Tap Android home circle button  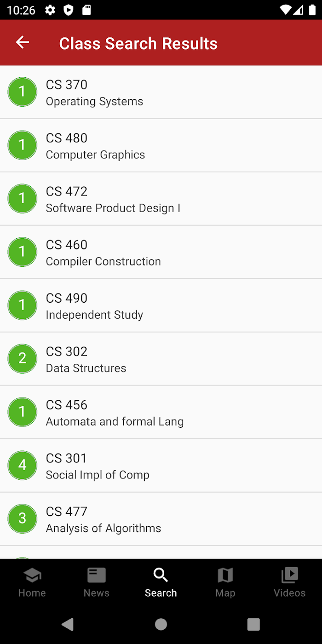point(161,624)
